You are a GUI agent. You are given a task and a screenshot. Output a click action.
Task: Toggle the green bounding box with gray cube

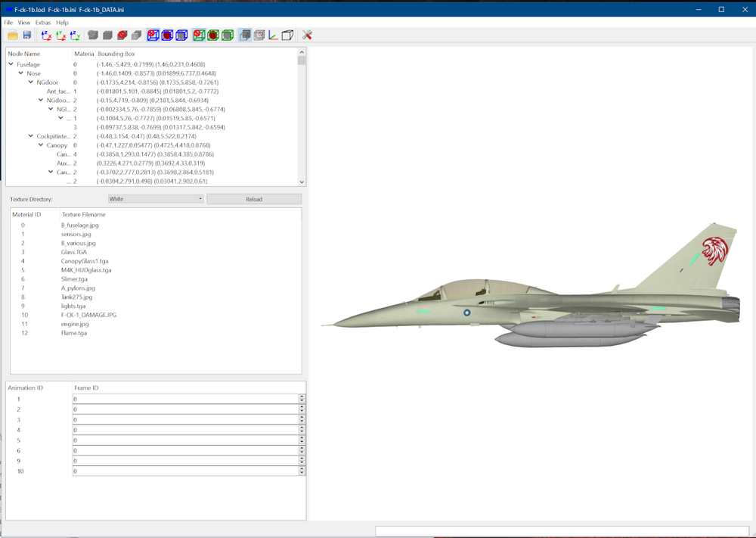click(228, 36)
